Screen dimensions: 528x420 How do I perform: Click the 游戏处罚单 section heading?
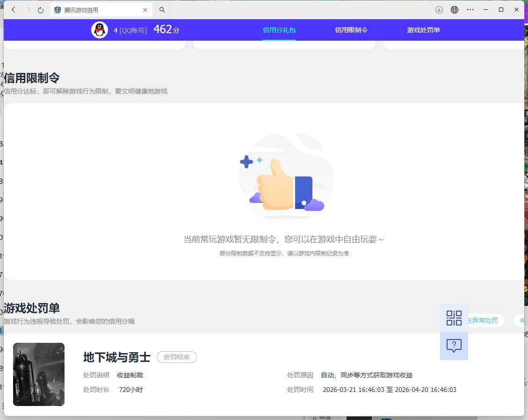pyautogui.click(x=32, y=308)
